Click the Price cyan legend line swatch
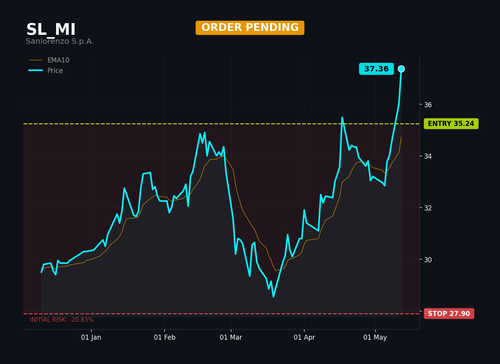The image size is (500, 364). tap(36, 71)
